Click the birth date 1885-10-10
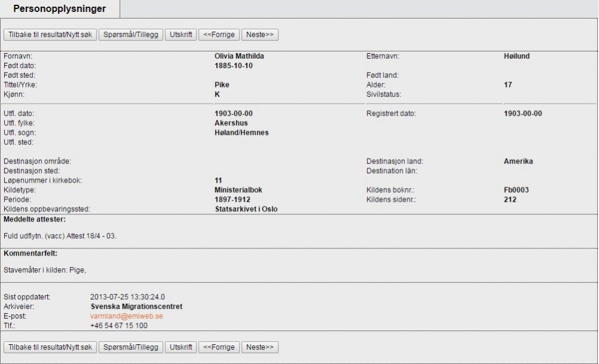The height and width of the screenshot is (364, 599). pos(234,66)
